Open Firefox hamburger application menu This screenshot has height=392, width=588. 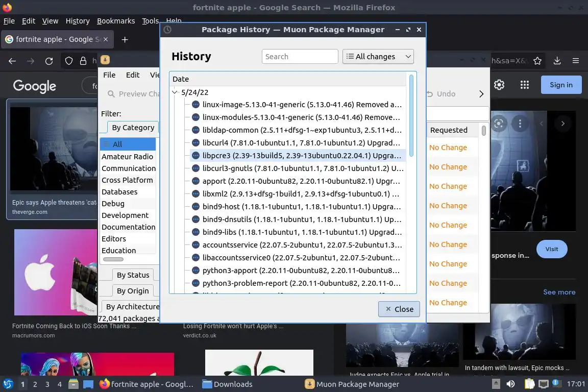click(576, 61)
